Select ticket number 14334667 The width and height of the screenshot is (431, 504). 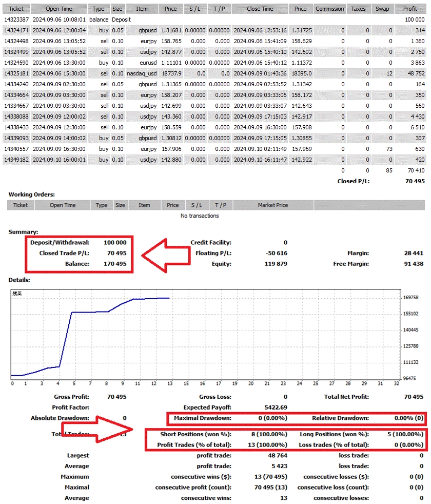16,106
